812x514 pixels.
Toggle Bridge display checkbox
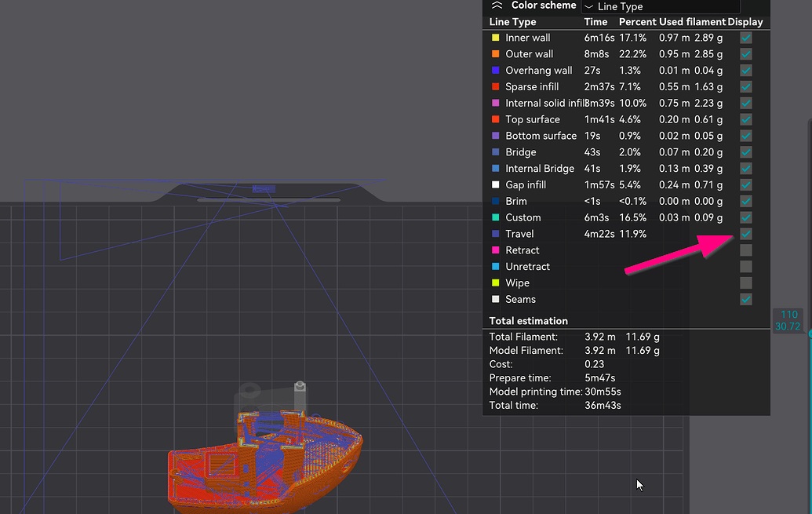746,151
